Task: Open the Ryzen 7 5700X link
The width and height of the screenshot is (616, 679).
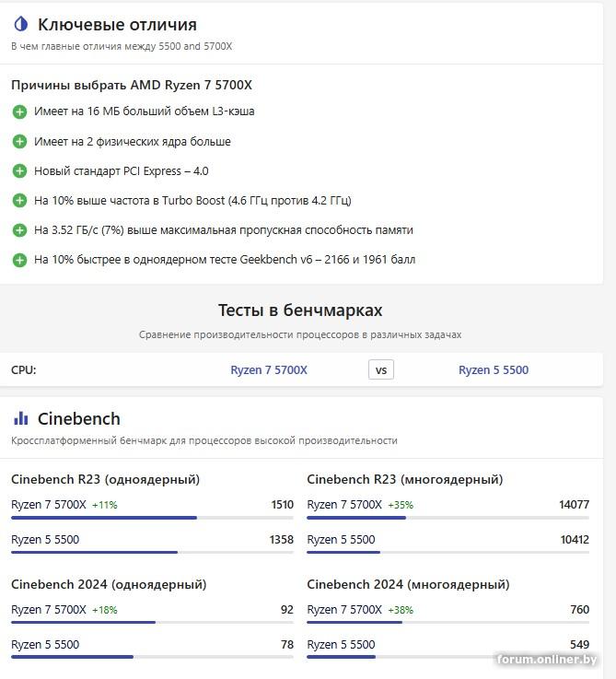Action: point(269,370)
